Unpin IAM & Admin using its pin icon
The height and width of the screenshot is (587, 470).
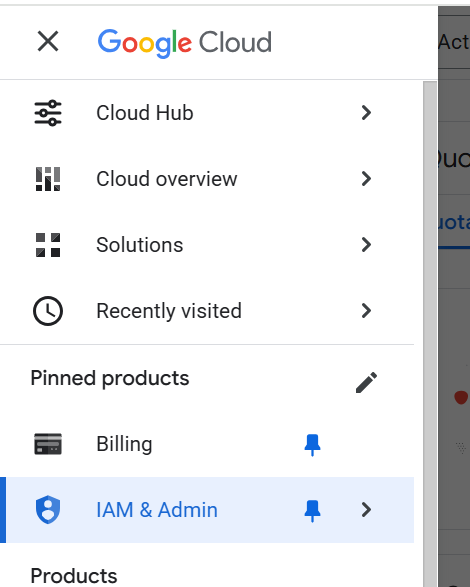pos(312,511)
